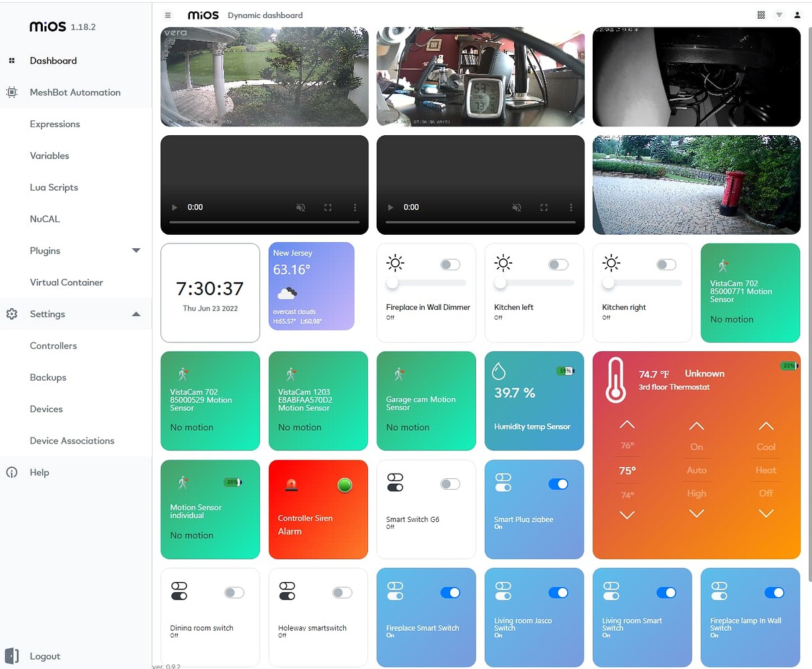Turn on the Smart Switch G6 toggle

coord(450,484)
